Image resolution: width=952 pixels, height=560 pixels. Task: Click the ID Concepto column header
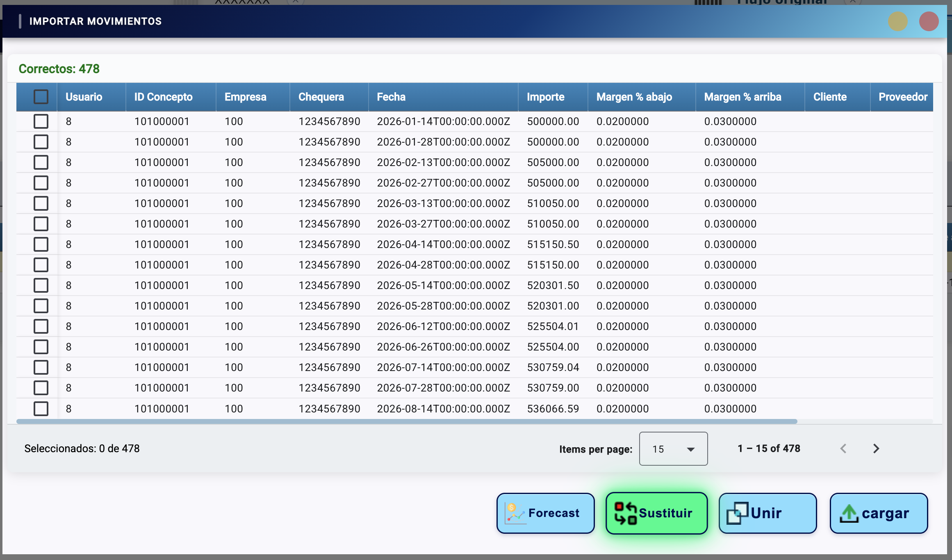tap(163, 97)
